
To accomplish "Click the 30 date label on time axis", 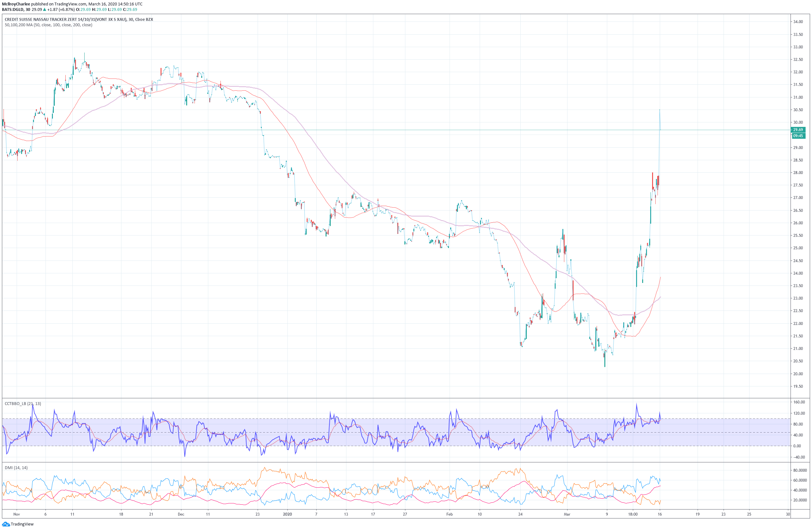I will click(x=788, y=514).
